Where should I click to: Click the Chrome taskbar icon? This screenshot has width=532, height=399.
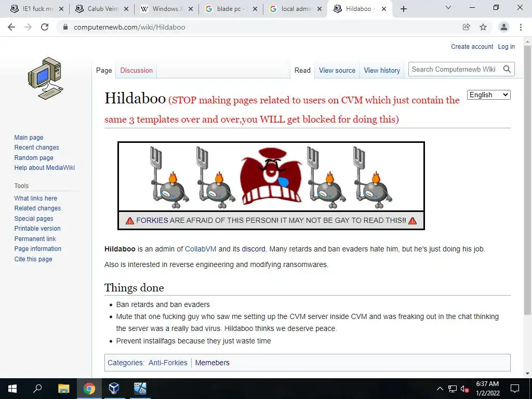89,389
